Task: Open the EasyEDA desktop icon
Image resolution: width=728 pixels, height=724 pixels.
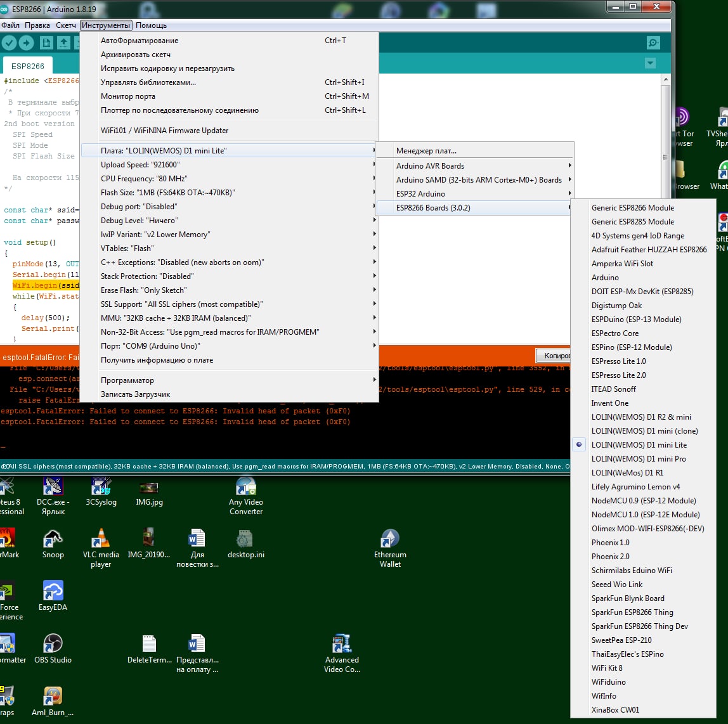Action: point(53,597)
